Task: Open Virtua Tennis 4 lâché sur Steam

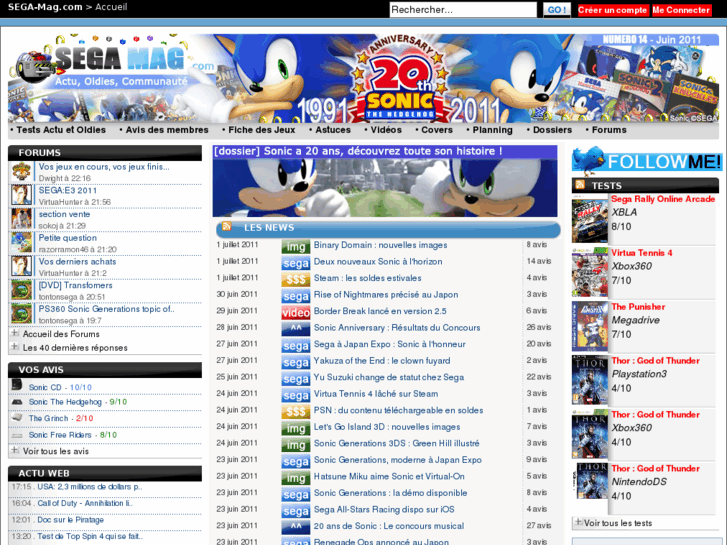Action: [x=376, y=394]
